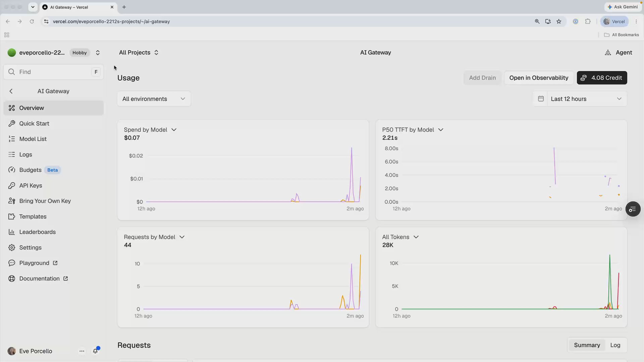The width and height of the screenshot is (644, 362).
Task: Open Documentation external link icon
Action: 66,279
